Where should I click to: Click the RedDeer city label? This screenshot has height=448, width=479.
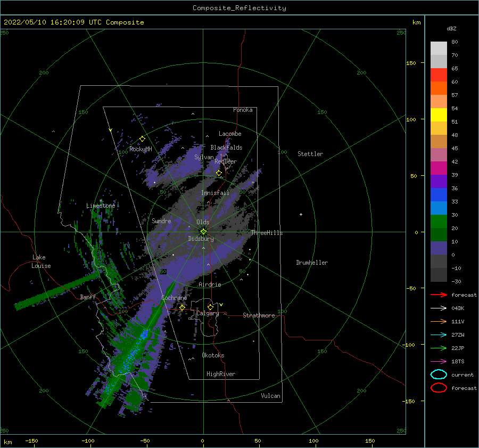tap(226, 161)
